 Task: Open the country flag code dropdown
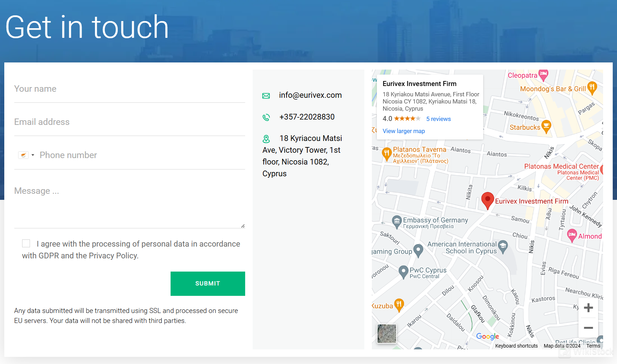26,155
